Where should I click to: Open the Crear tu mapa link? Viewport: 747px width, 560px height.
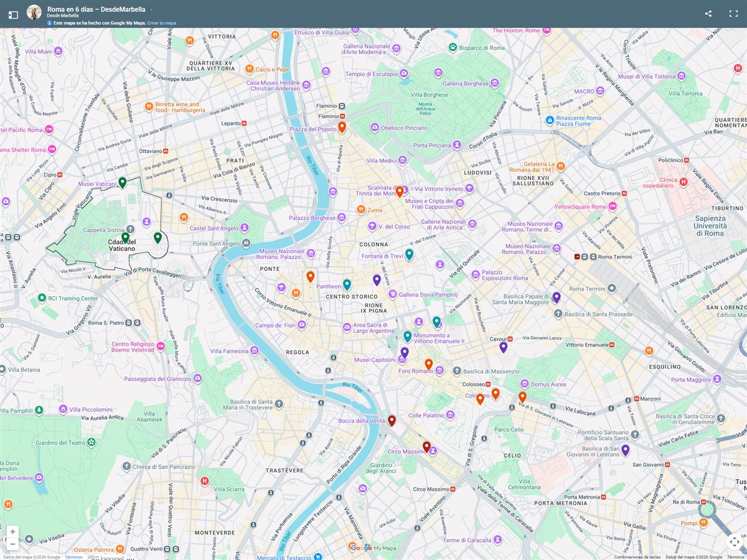[x=162, y=23]
